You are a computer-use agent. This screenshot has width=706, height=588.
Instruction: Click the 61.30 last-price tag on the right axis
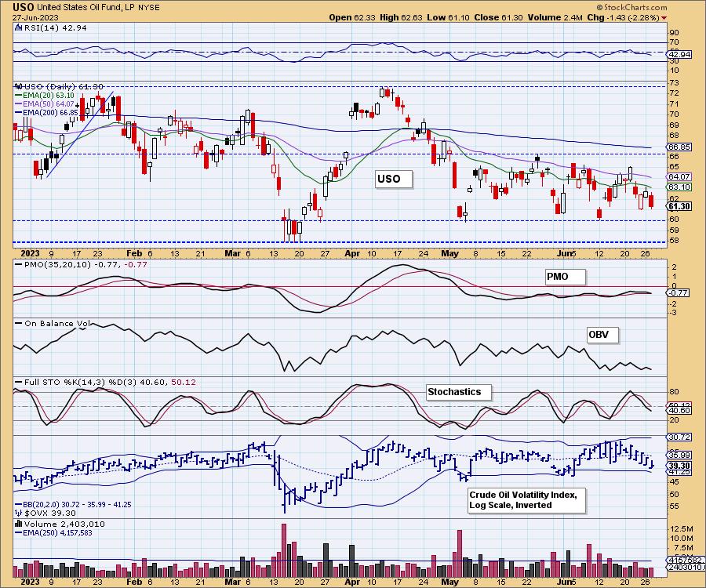click(x=679, y=206)
